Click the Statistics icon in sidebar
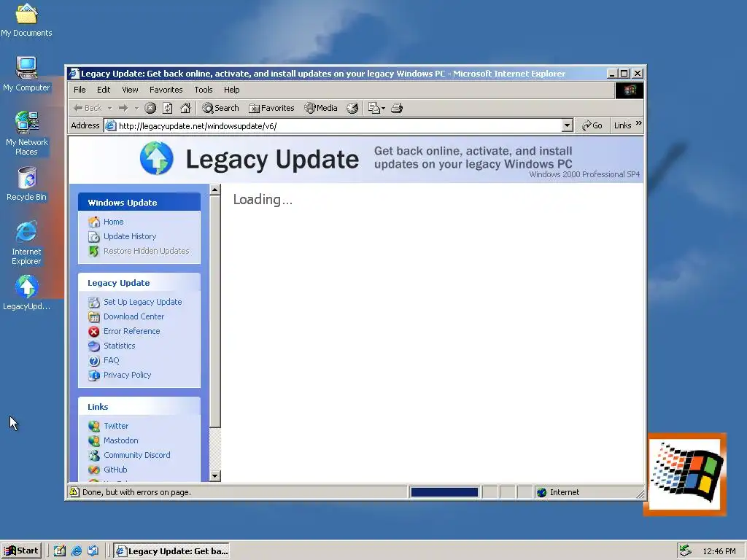 click(94, 346)
